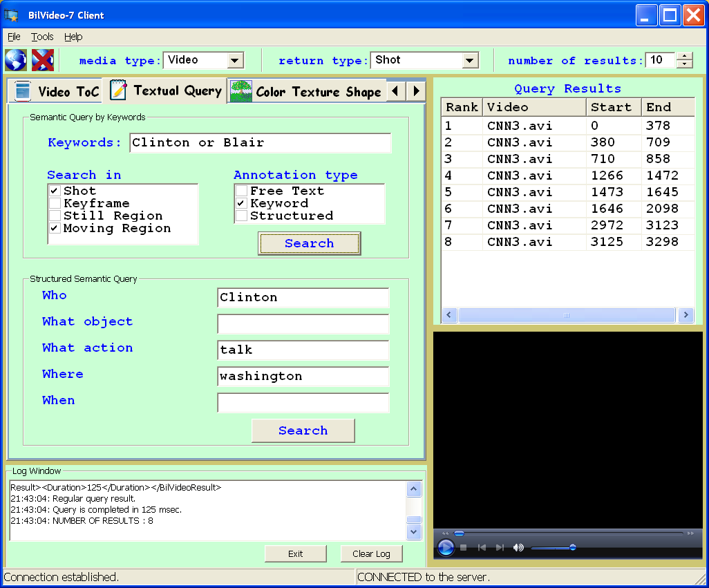Click the previous track button in player

click(x=482, y=548)
